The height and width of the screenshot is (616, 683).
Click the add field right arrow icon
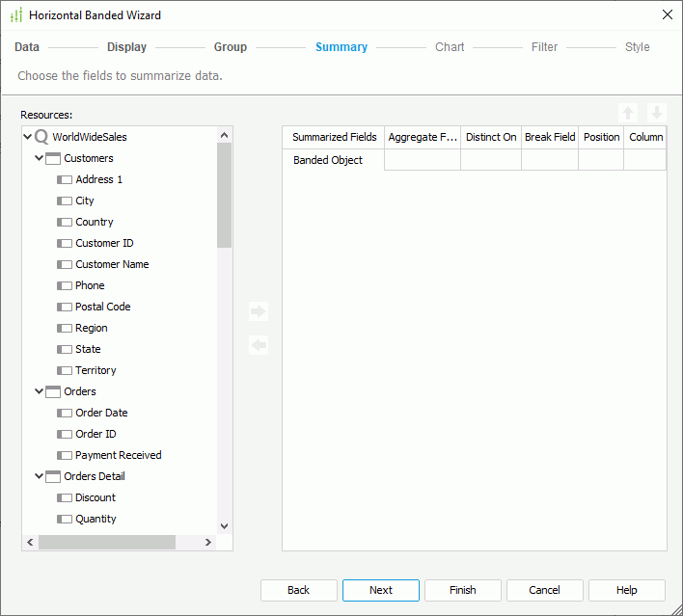coord(258,311)
